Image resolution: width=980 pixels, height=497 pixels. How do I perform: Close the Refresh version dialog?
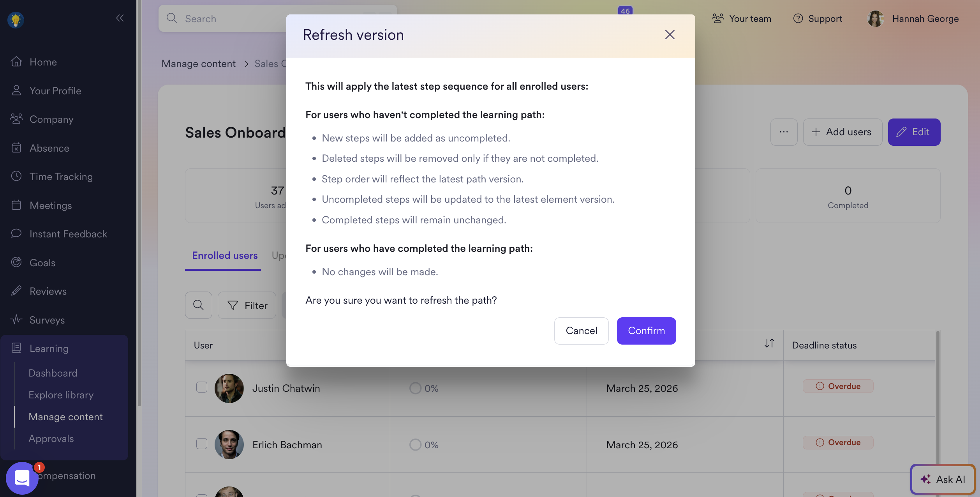(670, 35)
